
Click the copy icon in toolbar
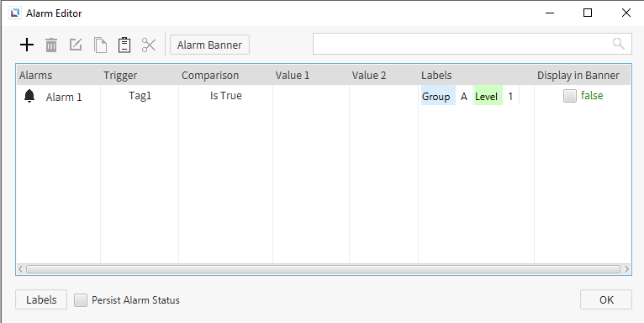[100, 45]
